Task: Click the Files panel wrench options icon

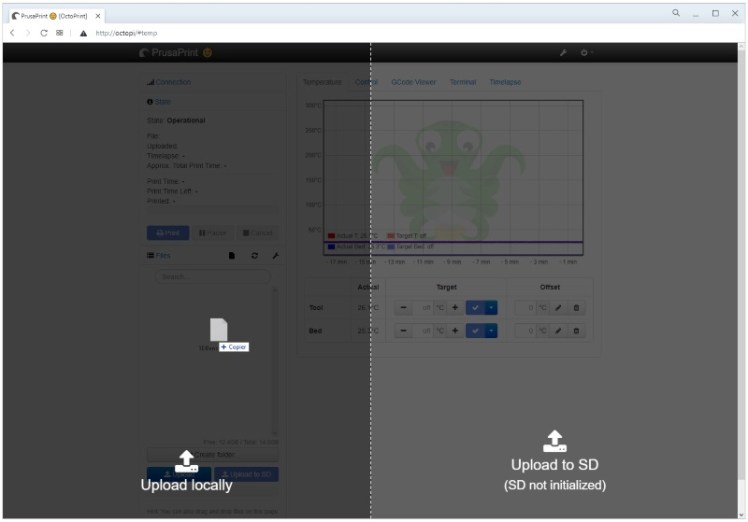Action: click(x=275, y=256)
